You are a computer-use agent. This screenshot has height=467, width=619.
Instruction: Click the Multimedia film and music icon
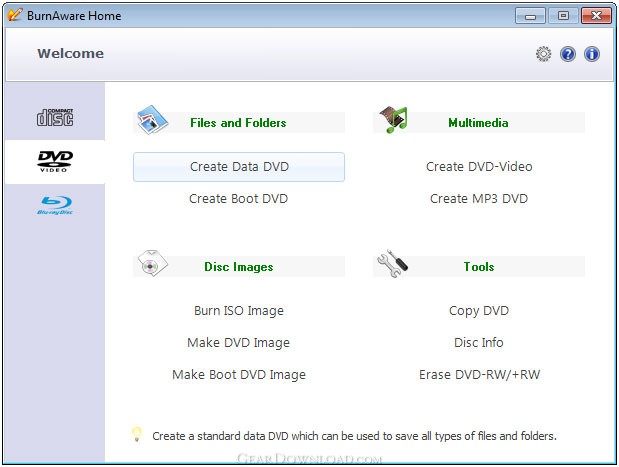point(395,121)
